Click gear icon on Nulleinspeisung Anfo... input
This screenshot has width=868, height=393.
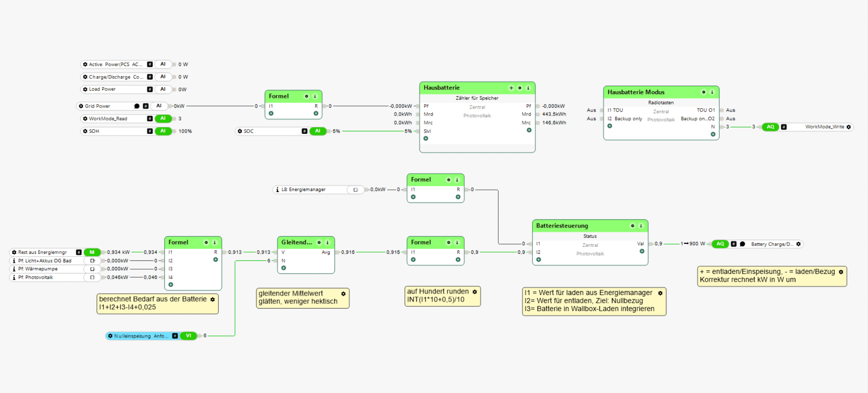(x=110, y=336)
